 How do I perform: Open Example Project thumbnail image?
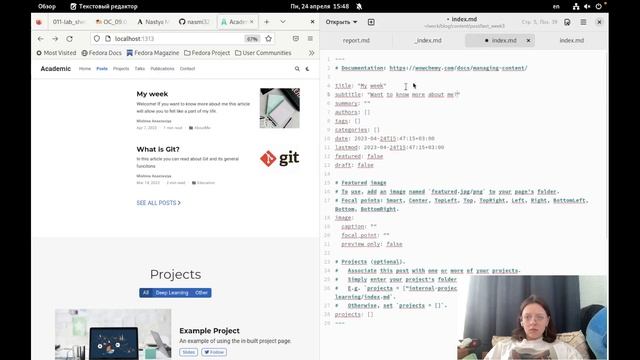(x=113, y=334)
